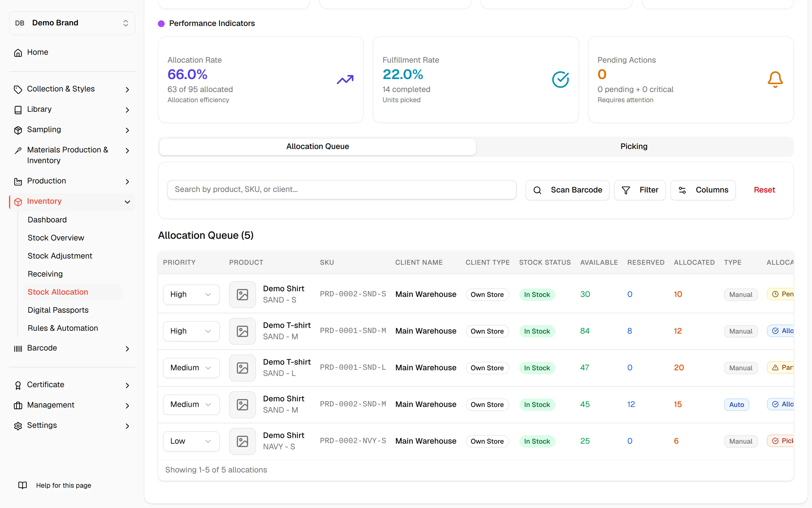Screen dimensions: 812x508
Task: Click the Fulfillment Rate check circle icon
Action: click(560, 80)
